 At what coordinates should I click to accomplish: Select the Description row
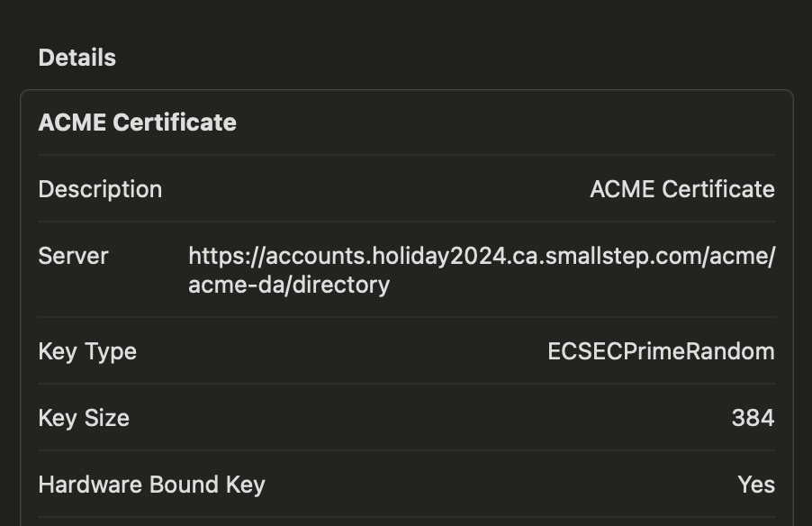(405, 189)
